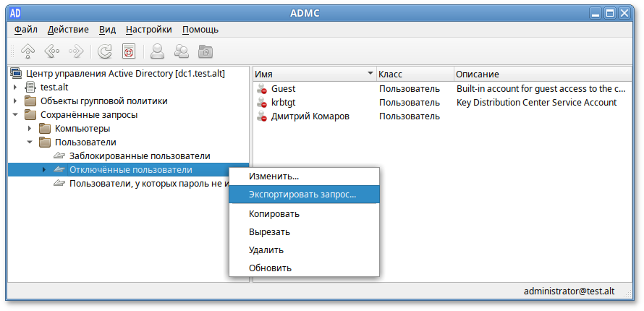This screenshot has width=644, height=311.
Task: Choose Вырезать in context menu
Action: pos(304,232)
